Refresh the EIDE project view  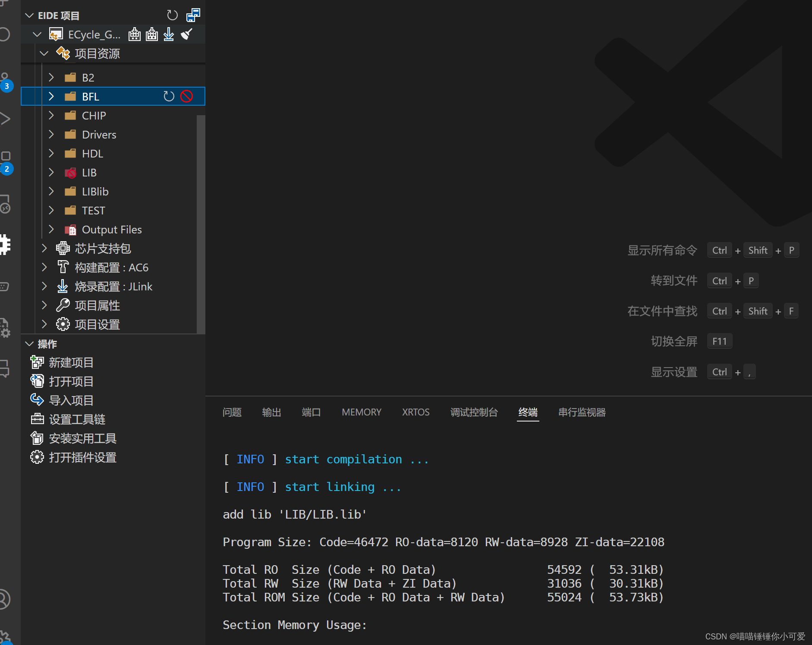pyautogui.click(x=172, y=16)
